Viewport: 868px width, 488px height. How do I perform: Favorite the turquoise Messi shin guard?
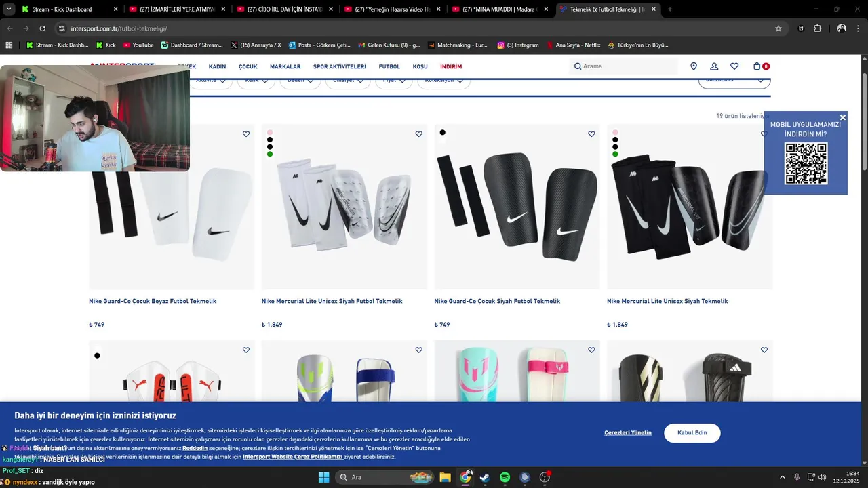(591, 350)
